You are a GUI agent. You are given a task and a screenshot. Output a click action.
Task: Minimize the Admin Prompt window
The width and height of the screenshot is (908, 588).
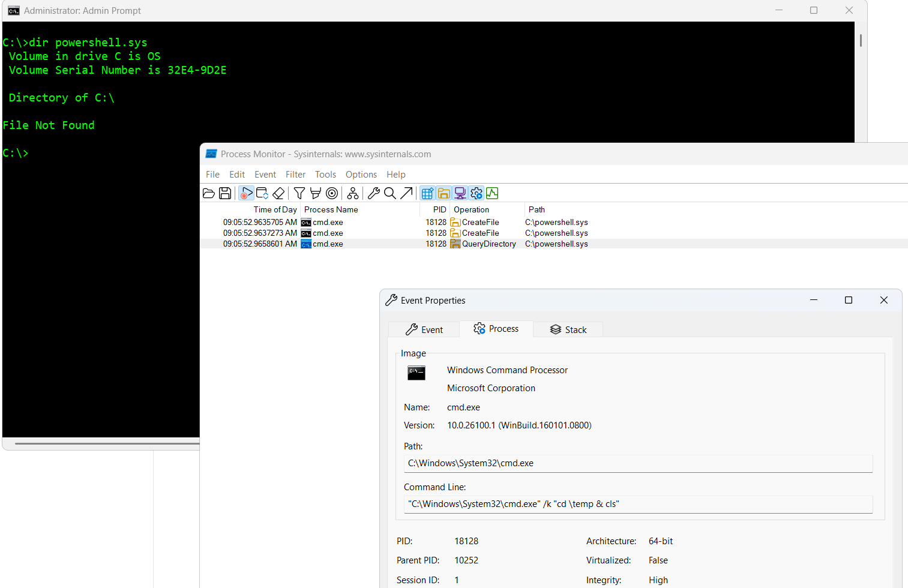[779, 10]
